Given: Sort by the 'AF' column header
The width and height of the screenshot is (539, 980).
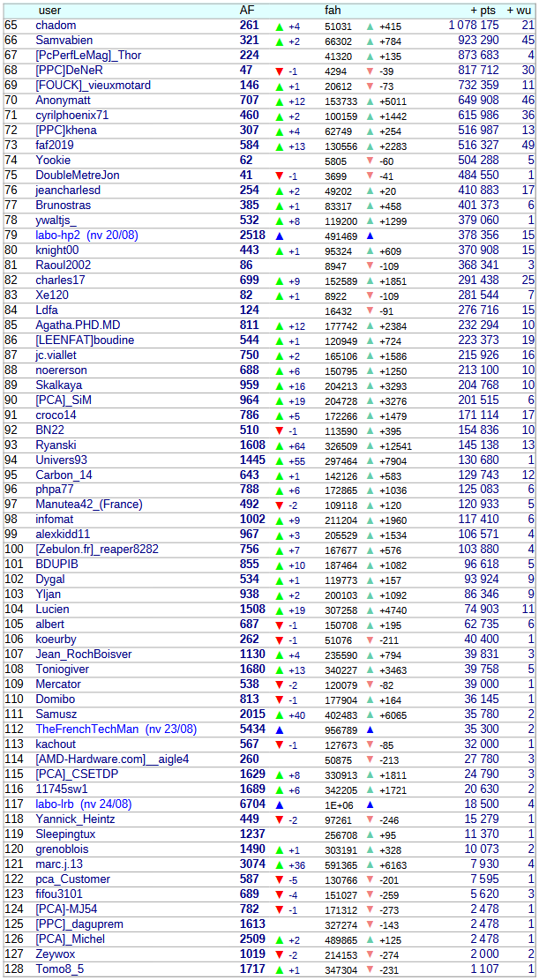Looking at the screenshot, I should (247, 10).
